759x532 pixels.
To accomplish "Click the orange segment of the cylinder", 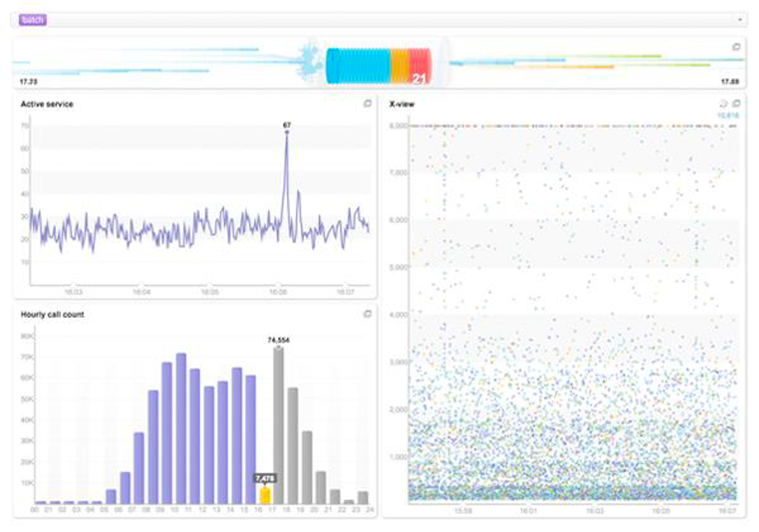I will [399, 65].
